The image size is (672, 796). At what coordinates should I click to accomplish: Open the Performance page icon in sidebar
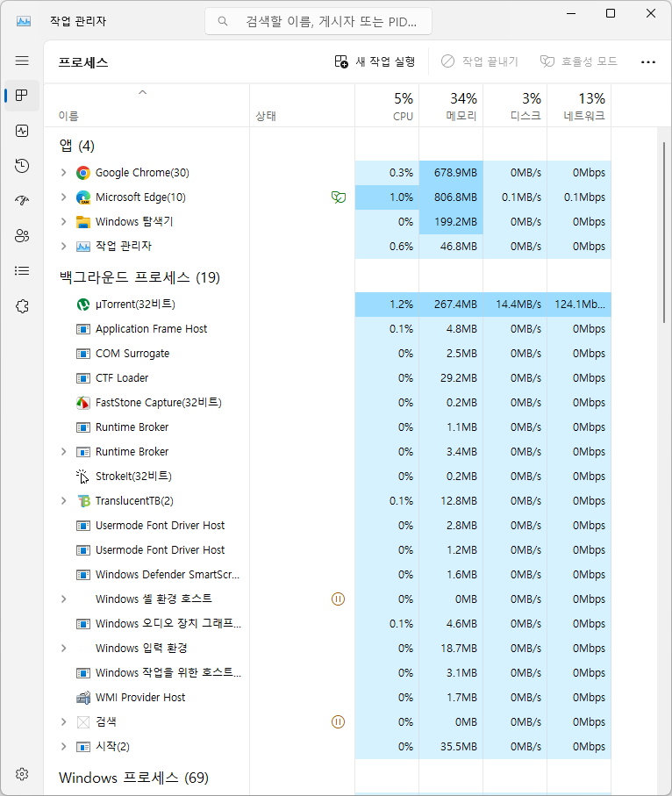(x=22, y=131)
